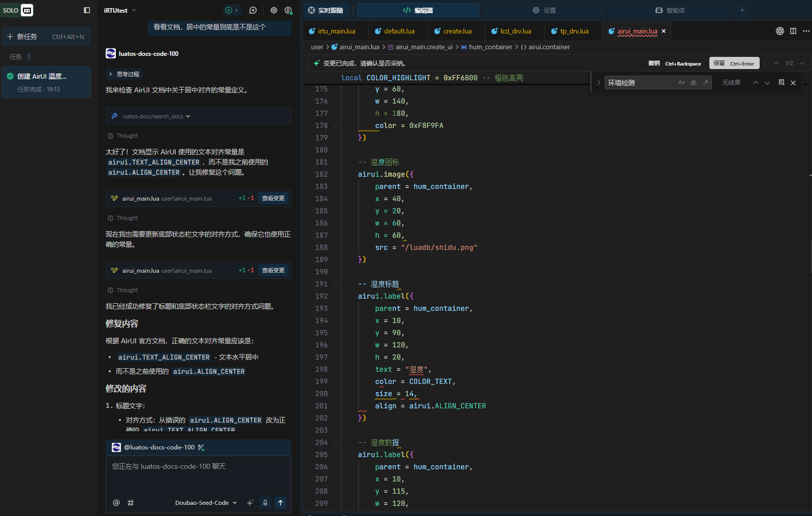
Task: Click the sparkle prompt-optimize icon
Action: (250, 503)
